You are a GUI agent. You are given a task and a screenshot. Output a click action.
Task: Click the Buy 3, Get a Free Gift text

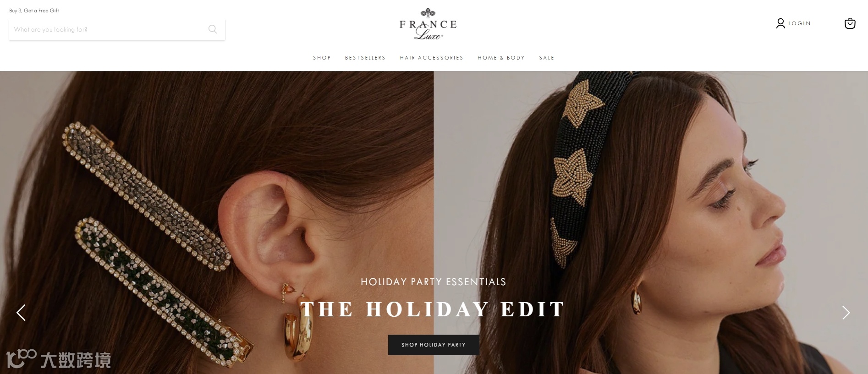click(x=34, y=11)
